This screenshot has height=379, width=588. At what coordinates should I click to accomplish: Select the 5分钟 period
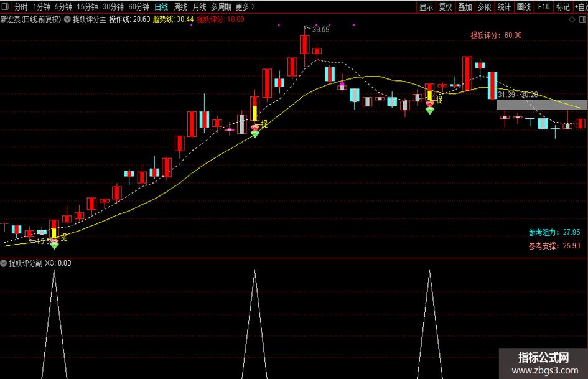(63, 7)
